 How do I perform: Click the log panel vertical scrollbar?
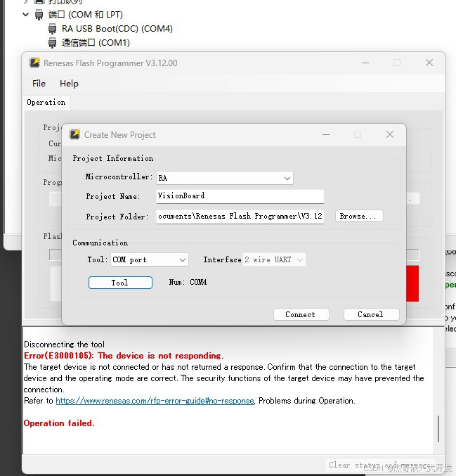click(438, 429)
